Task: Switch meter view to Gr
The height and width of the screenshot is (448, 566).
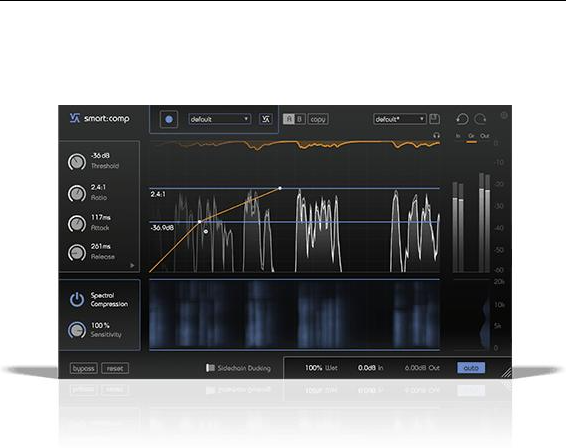Action: [471, 136]
